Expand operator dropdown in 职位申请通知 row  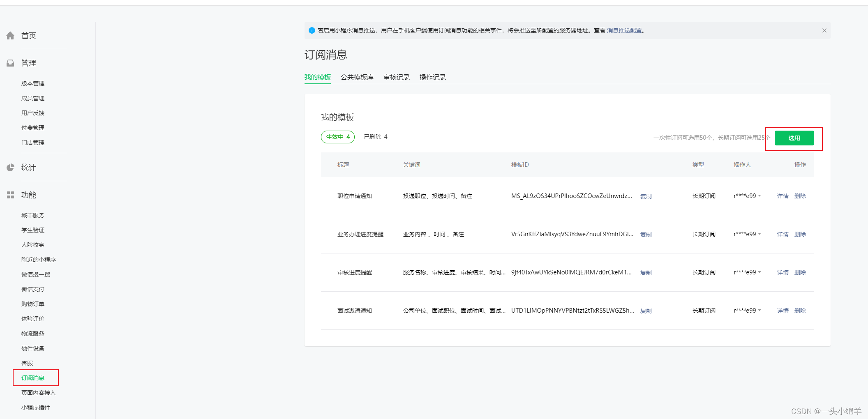click(x=759, y=196)
